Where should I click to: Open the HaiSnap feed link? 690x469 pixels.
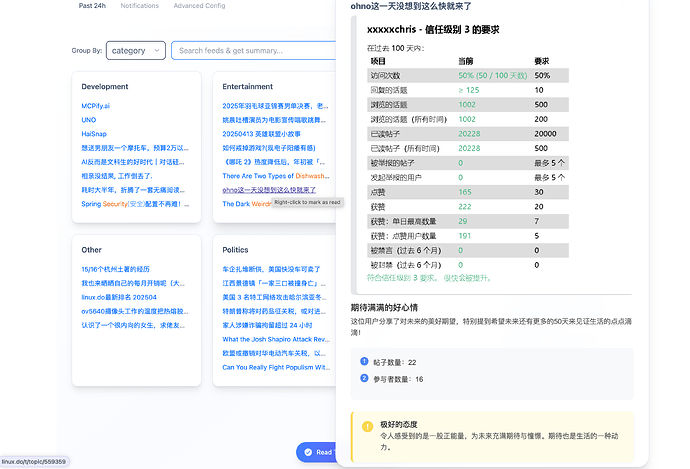[94, 134]
